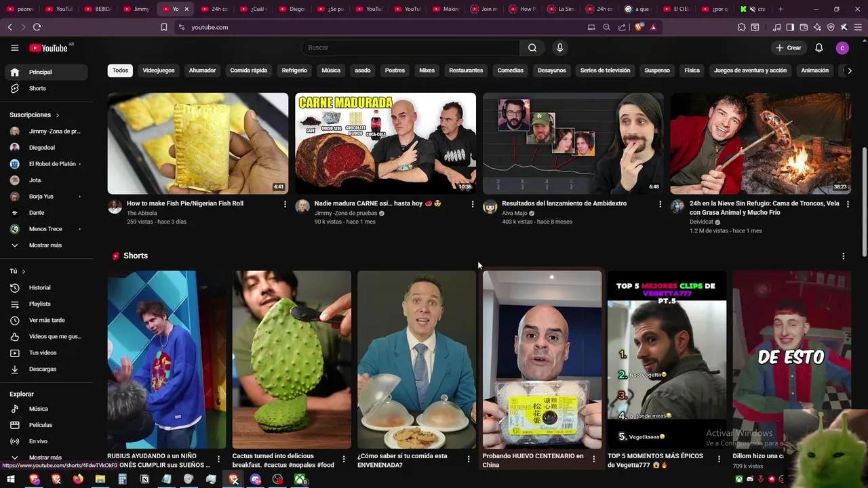Open options for 24h en la Nieve video
Viewport: 868px width, 488px height.
(848, 204)
